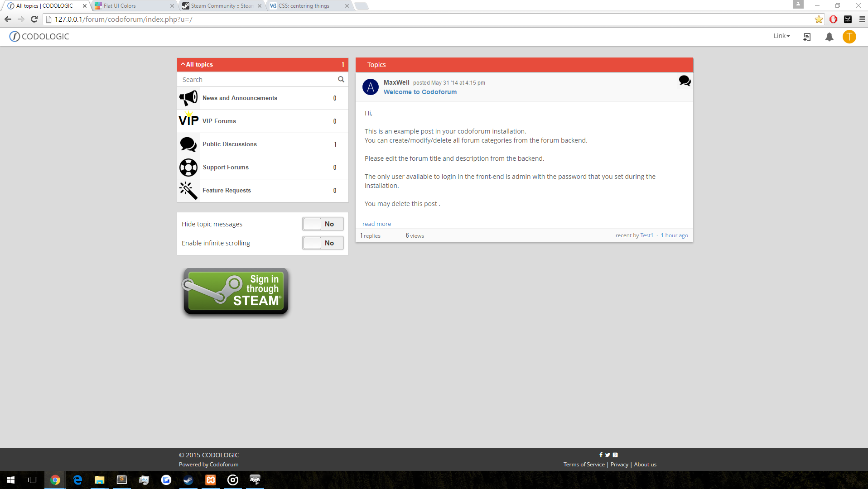Screen dimensions: 868x489
Task: Open the orange user avatar menu
Action: pyautogui.click(x=849, y=37)
